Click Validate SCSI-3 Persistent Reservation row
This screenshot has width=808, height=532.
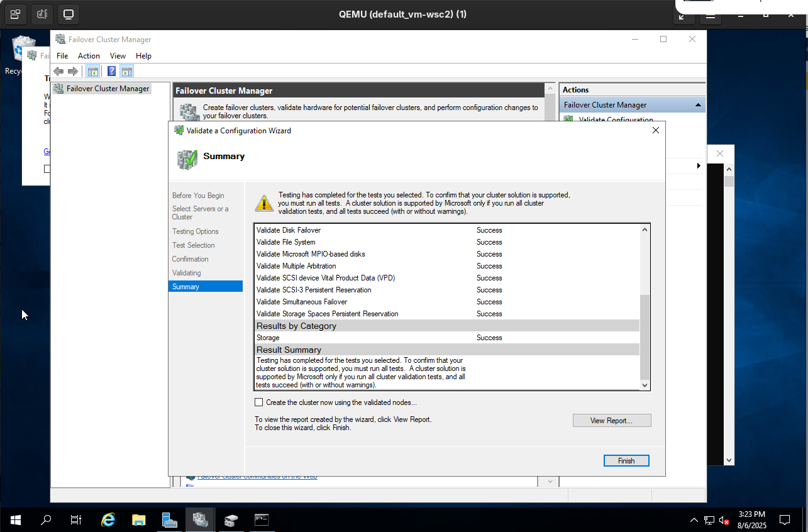coord(447,290)
